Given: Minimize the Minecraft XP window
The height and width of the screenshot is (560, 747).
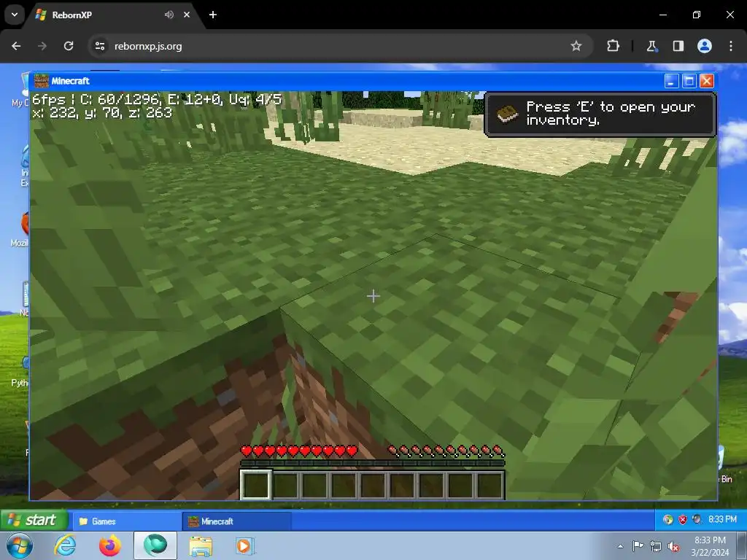Looking at the screenshot, I should [672, 81].
